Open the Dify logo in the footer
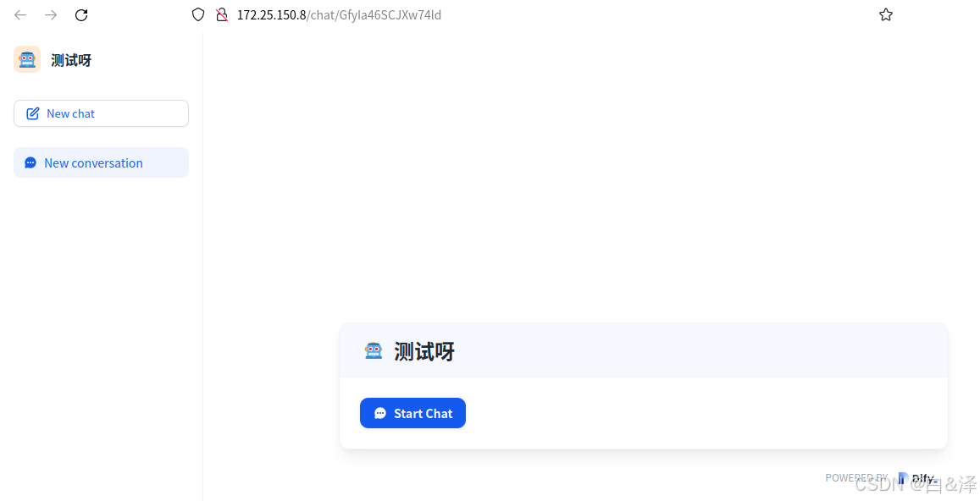980x501 pixels. [917, 478]
